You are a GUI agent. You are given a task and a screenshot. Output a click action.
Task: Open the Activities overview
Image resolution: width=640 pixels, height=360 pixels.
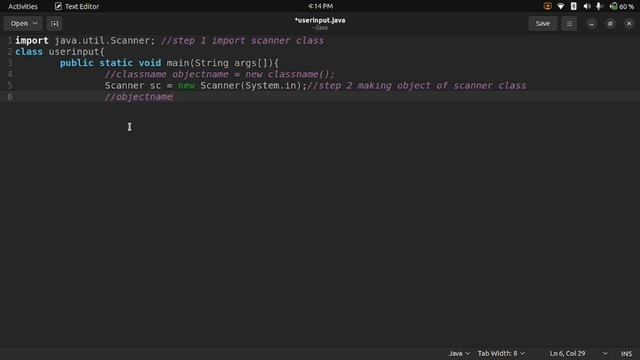[23, 6]
